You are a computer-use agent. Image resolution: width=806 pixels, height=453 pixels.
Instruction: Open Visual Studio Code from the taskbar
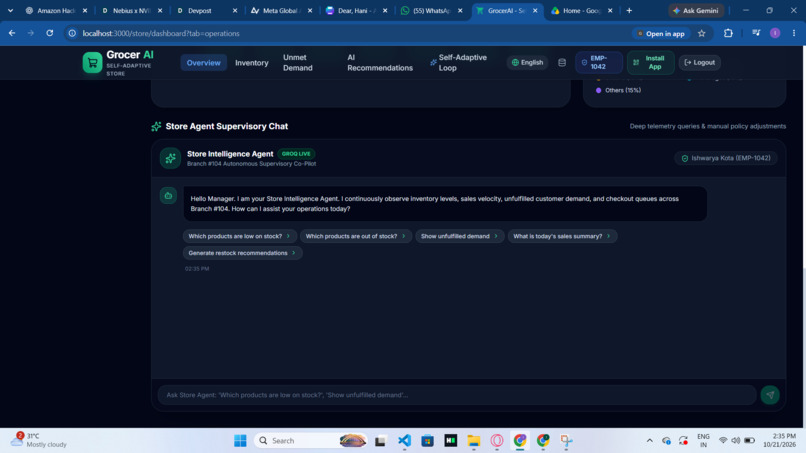pyautogui.click(x=404, y=441)
